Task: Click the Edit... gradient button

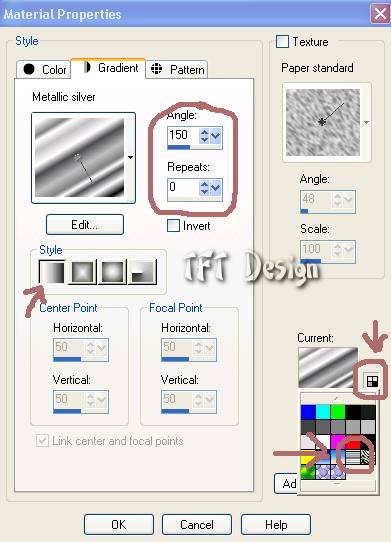Action: coord(85,225)
